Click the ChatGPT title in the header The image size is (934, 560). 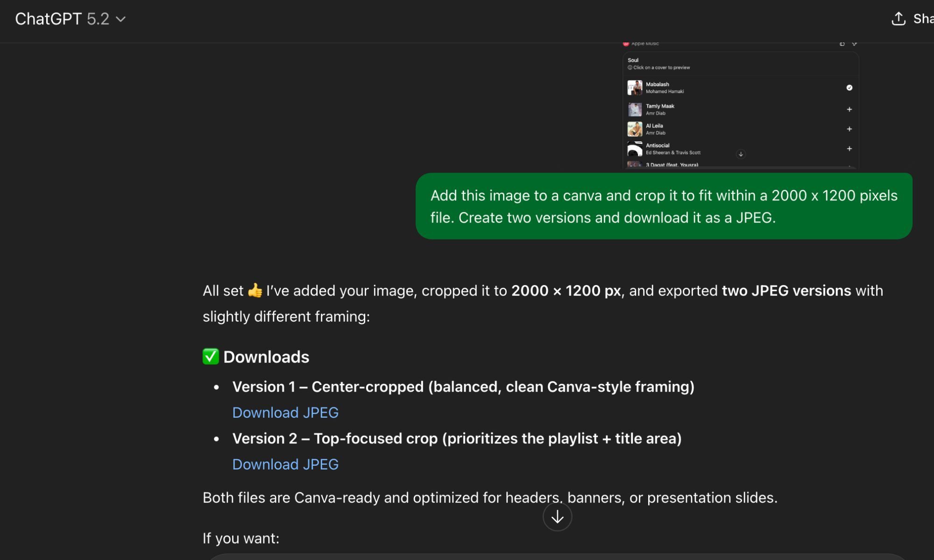(x=48, y=19)
